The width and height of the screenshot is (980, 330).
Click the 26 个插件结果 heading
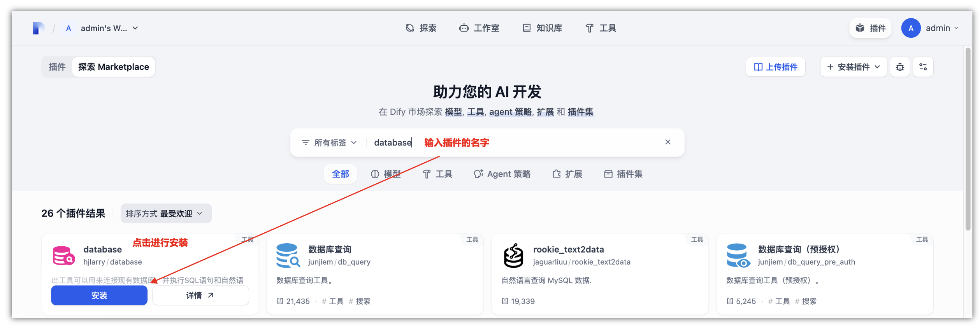tap(73, 213)
